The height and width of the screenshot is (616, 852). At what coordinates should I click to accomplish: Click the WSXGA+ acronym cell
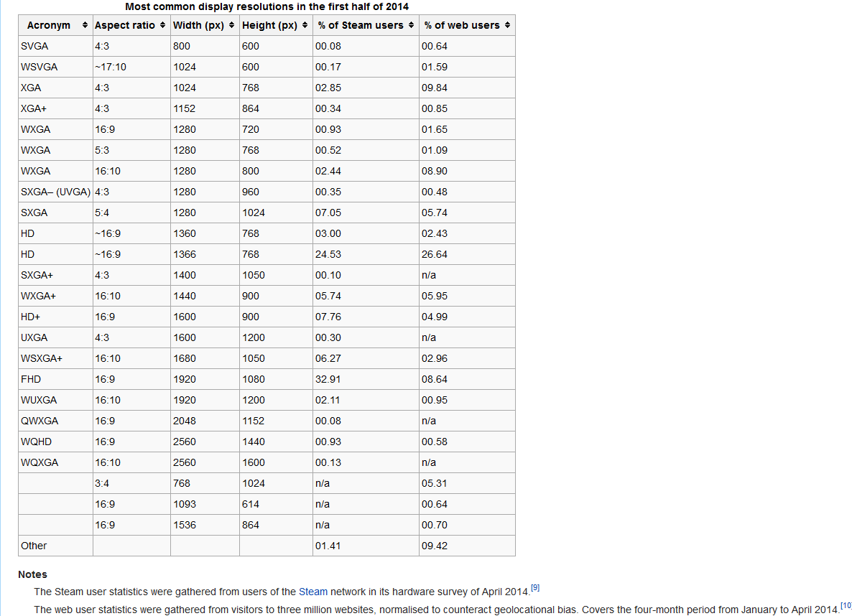point(55,358)
